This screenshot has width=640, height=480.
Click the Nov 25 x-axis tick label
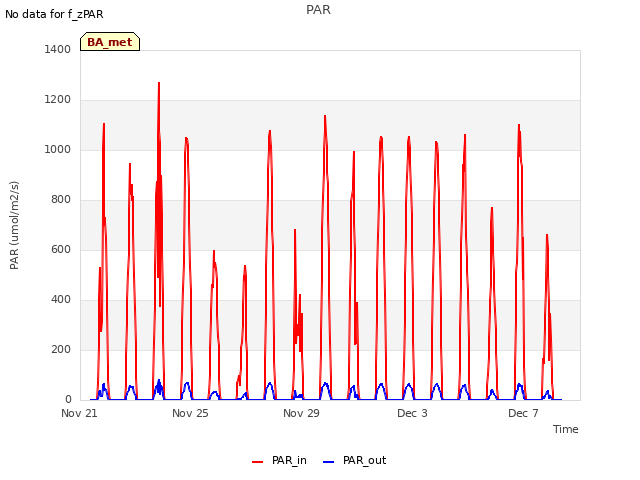coord(190,413)
